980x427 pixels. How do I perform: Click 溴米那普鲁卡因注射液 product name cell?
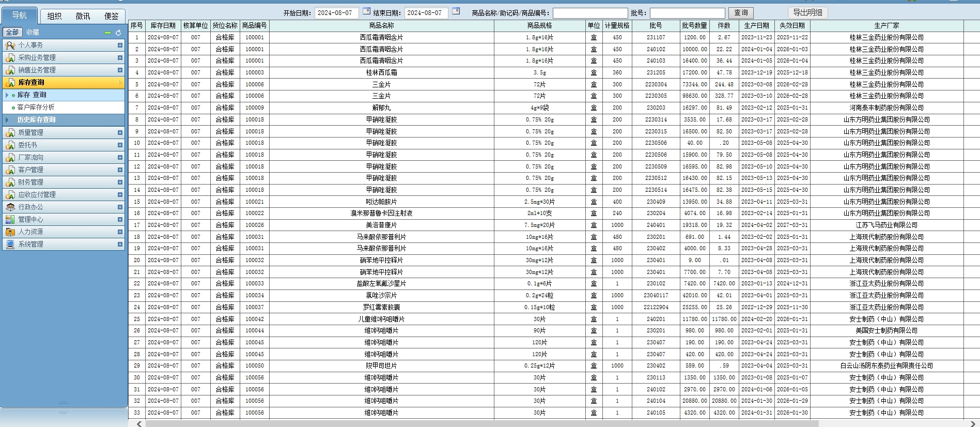pos(381,213)
